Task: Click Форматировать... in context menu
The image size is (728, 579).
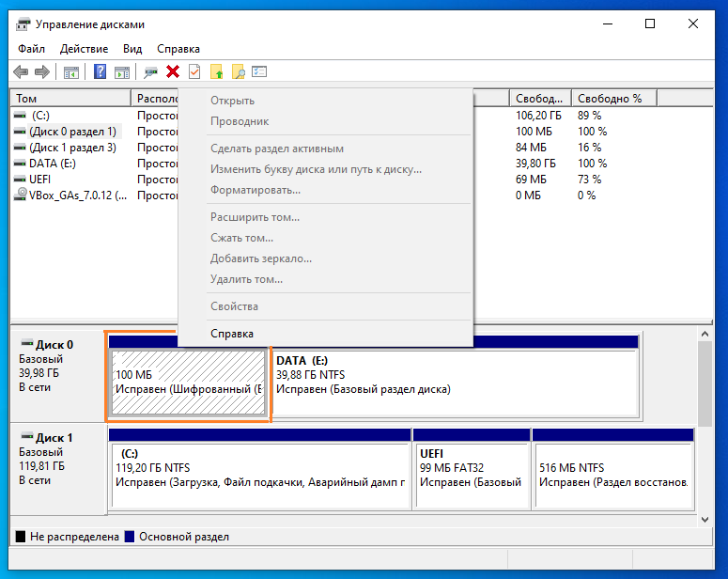Action: click(x=325, y=190)
